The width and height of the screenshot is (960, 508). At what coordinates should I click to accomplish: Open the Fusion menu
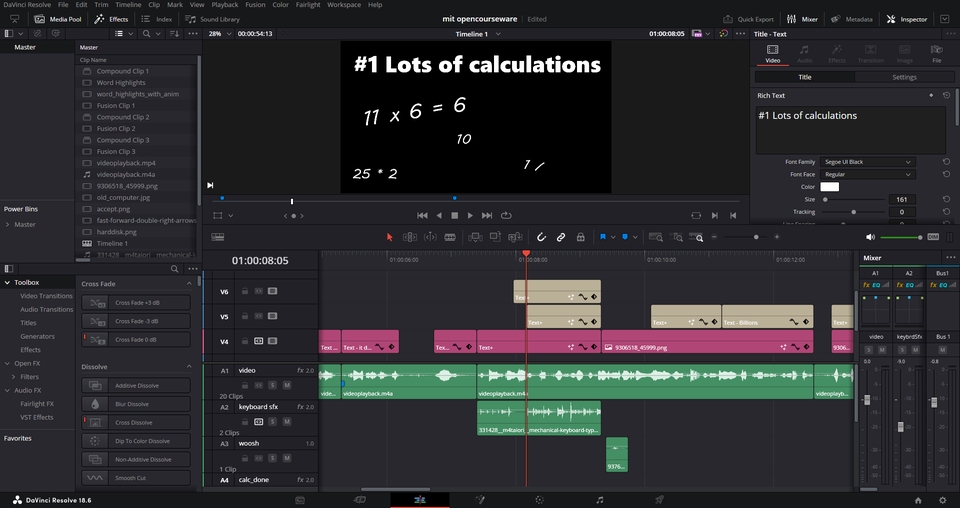point(255,4)
